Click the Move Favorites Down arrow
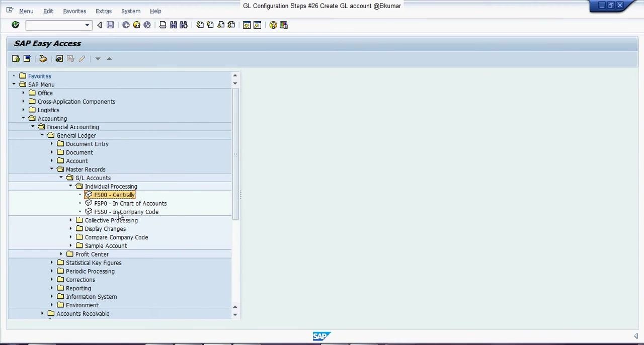Image resolution: width=644 pixels, height=345 pixels. pyautogui.click(x=98, y=59)
